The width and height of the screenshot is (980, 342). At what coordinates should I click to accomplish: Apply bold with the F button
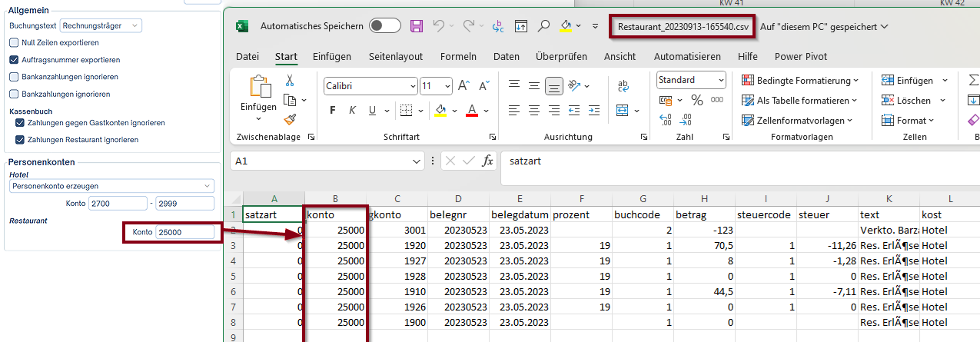click(333, 110)
